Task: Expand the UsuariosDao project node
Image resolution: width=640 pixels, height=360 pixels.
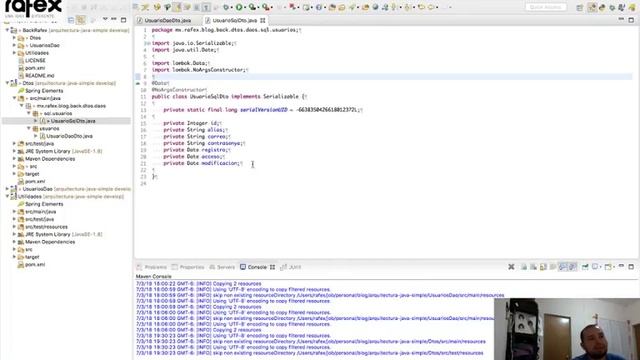Action: pyautogui.click(x=7, y=189)
